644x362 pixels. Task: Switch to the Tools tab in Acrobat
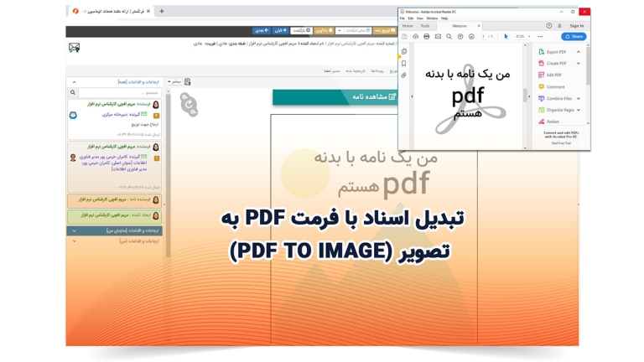[425, 26]
